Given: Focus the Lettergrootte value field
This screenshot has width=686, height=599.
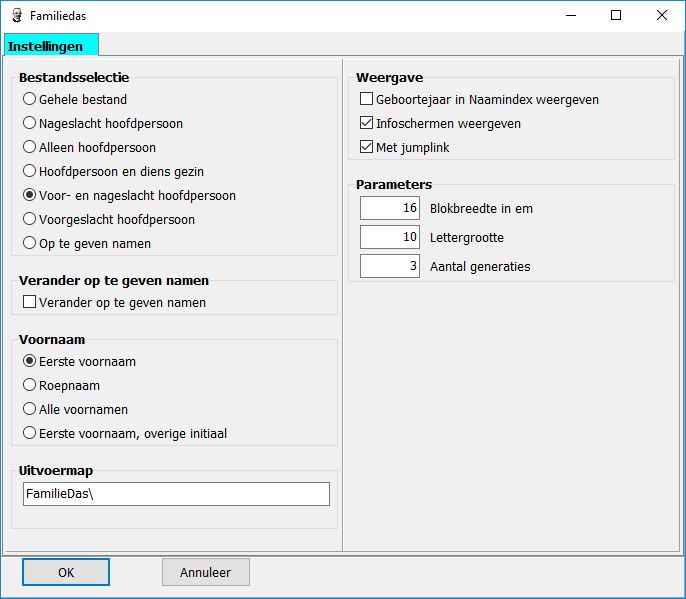Looking at the screenshot, I should 390,238.
